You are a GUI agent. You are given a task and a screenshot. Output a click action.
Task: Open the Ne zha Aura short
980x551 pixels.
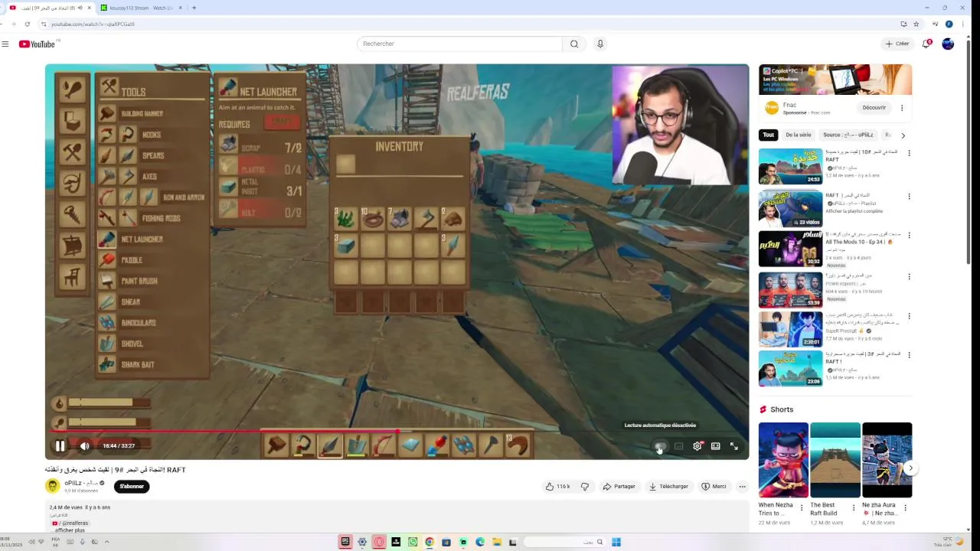(887, 460)
